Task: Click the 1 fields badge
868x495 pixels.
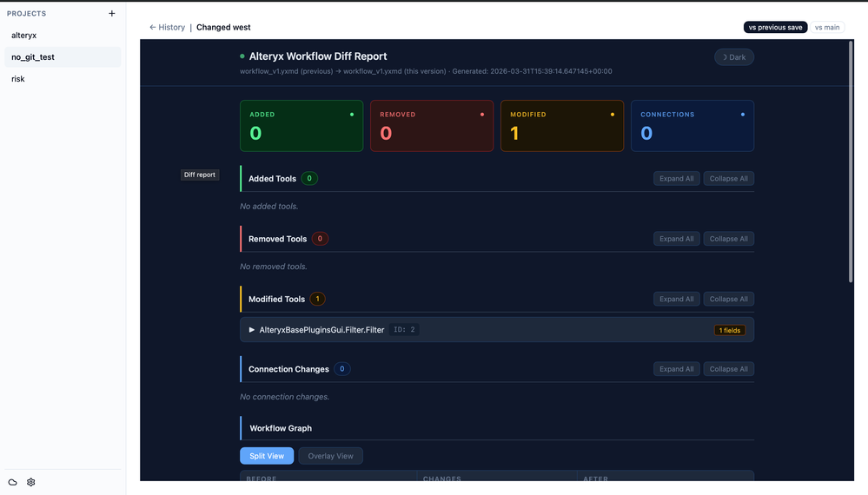Action: (x=730, y=330)
